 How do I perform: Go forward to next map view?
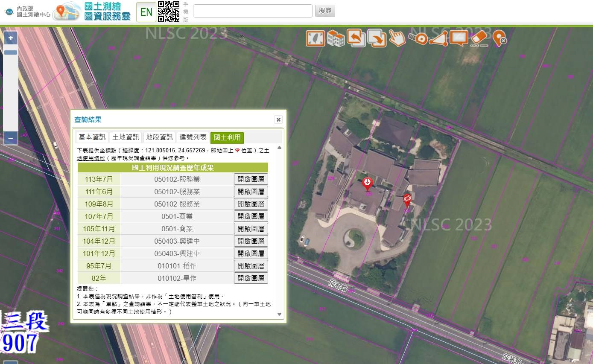tap(377, 38)
